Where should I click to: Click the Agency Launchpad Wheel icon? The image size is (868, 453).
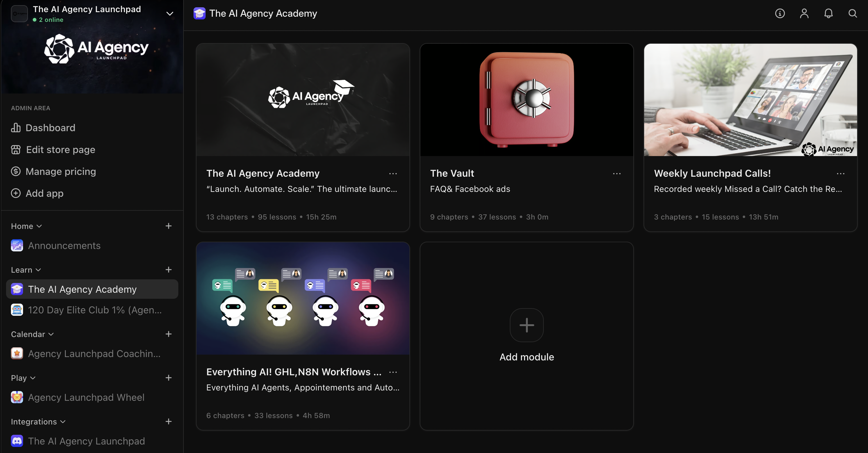(17, 397)
